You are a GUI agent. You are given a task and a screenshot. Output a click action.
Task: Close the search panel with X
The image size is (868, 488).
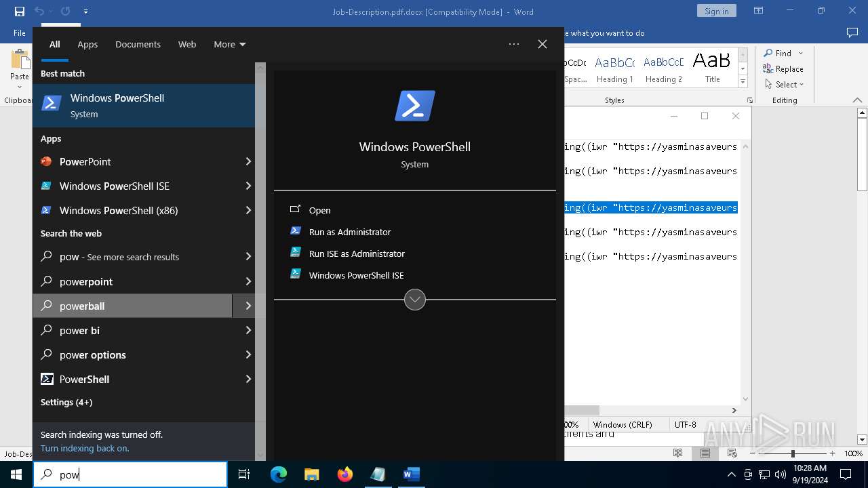542,44
